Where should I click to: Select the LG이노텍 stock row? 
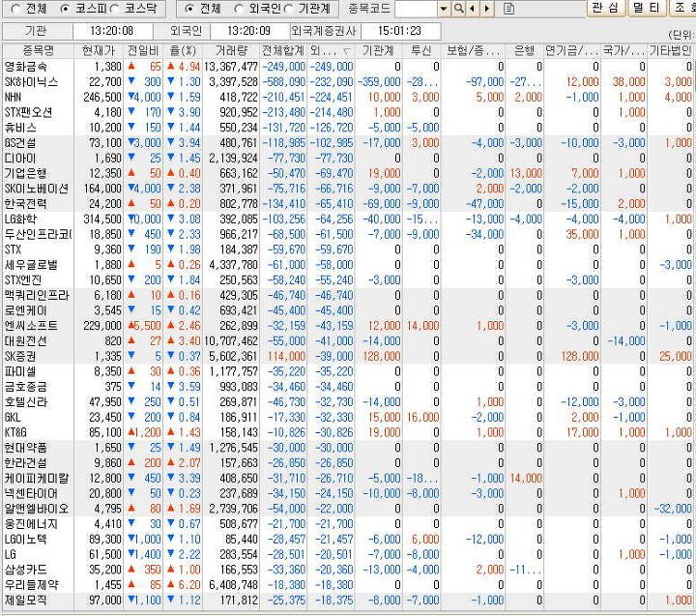coord(348,540)
